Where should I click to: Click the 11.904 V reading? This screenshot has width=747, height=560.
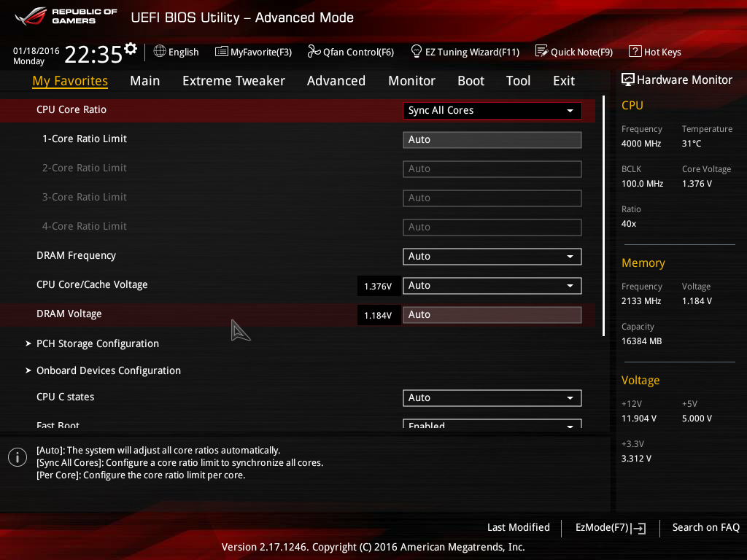click(x=639, y=418)
